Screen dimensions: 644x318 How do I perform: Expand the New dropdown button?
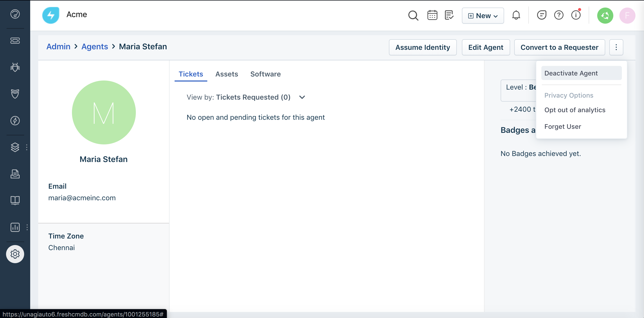(483, 16)
